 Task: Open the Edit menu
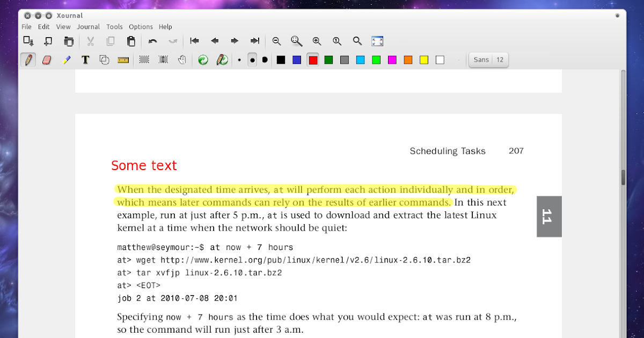click(x=44, y=27)
